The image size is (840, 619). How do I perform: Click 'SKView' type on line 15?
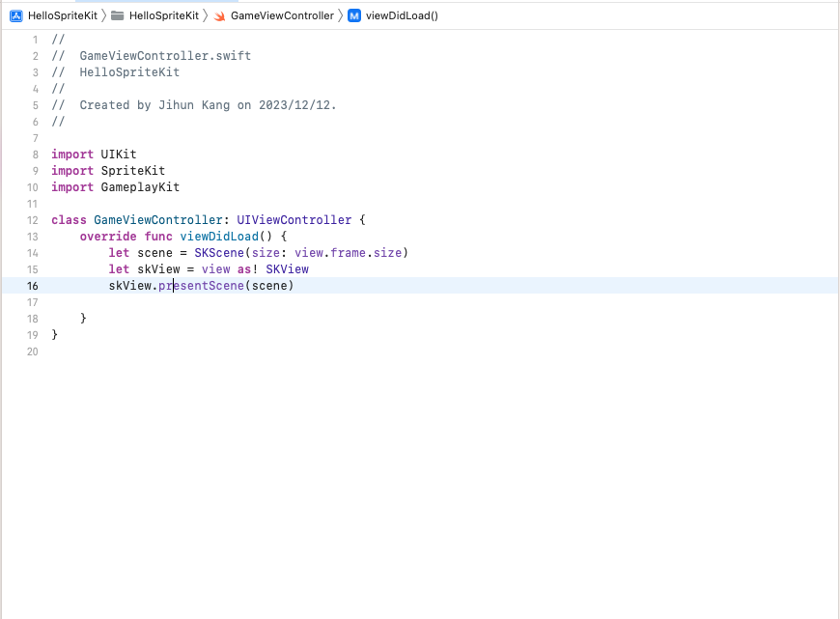click(287, 269)
